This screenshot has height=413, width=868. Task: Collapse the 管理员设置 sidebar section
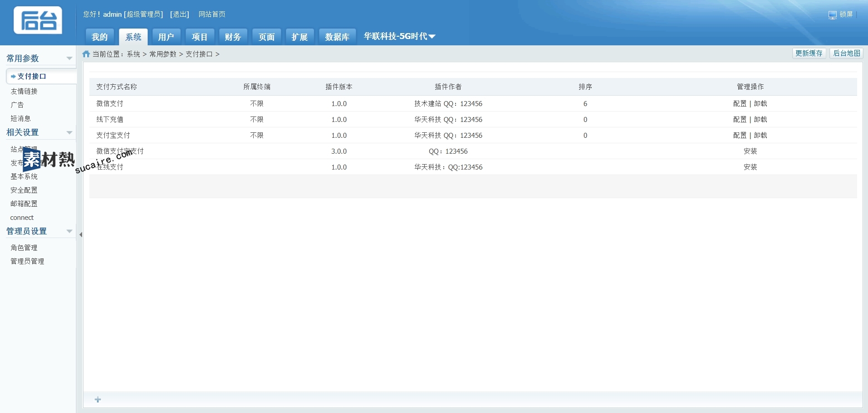point(69,231)
